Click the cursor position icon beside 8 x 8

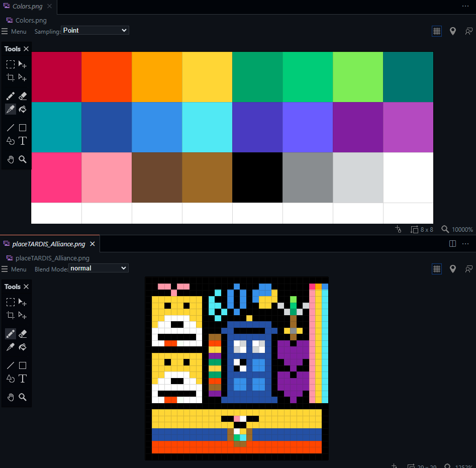398,229
